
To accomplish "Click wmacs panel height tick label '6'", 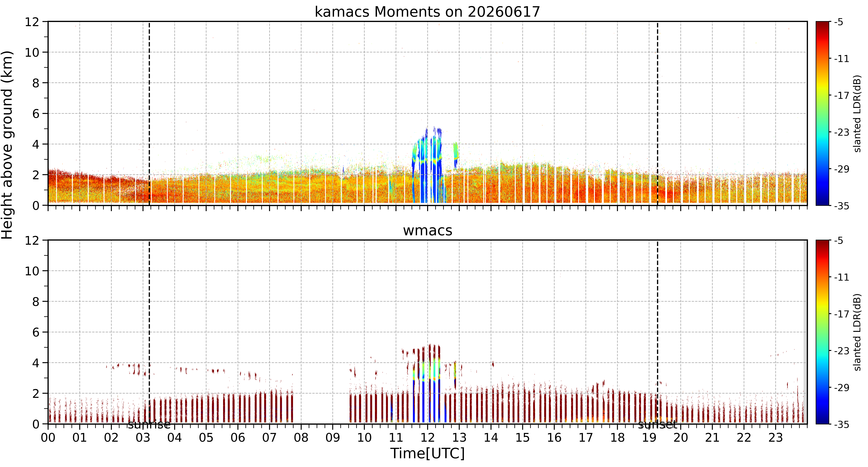I will [36, 333].
